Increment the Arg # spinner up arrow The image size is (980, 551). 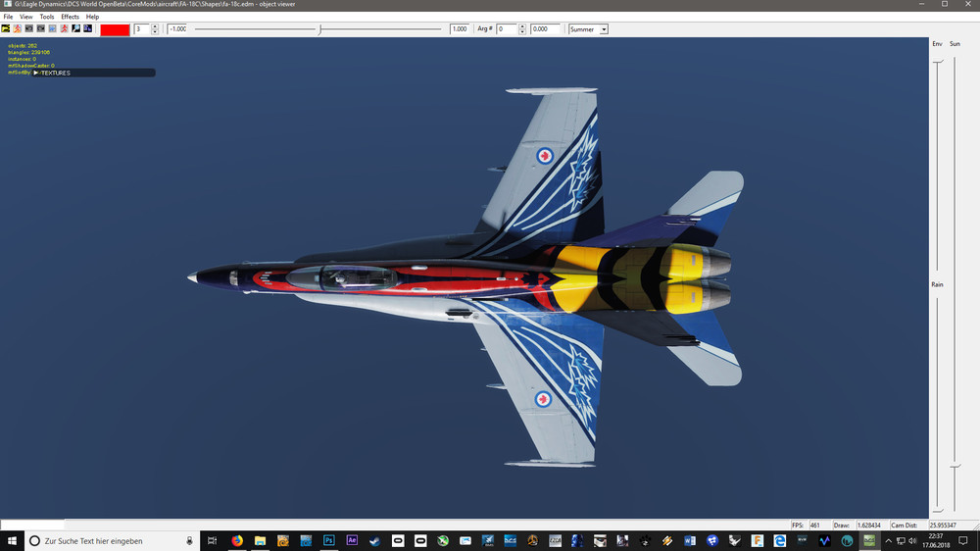point(522,26)
